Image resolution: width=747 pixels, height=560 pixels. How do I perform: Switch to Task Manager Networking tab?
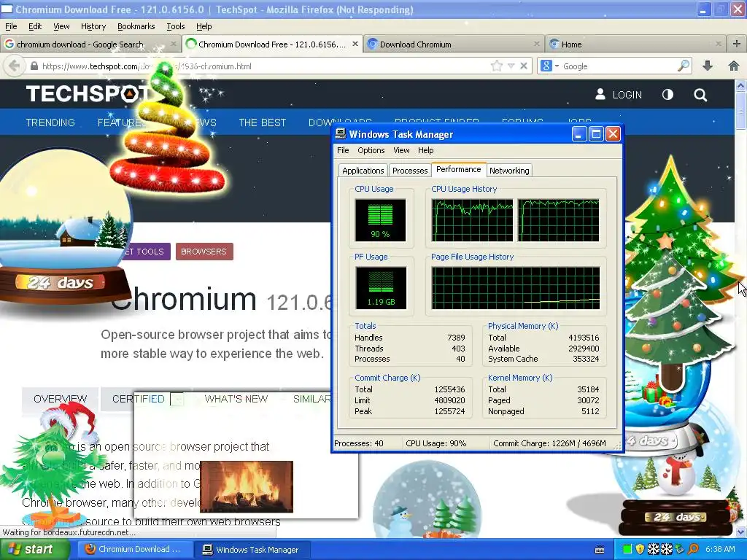pos(508,171)
